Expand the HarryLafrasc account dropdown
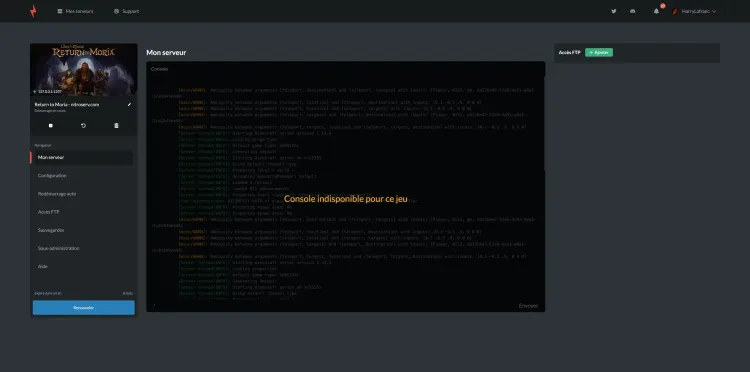Screen dimensions: 750x372 coord(699,11)
